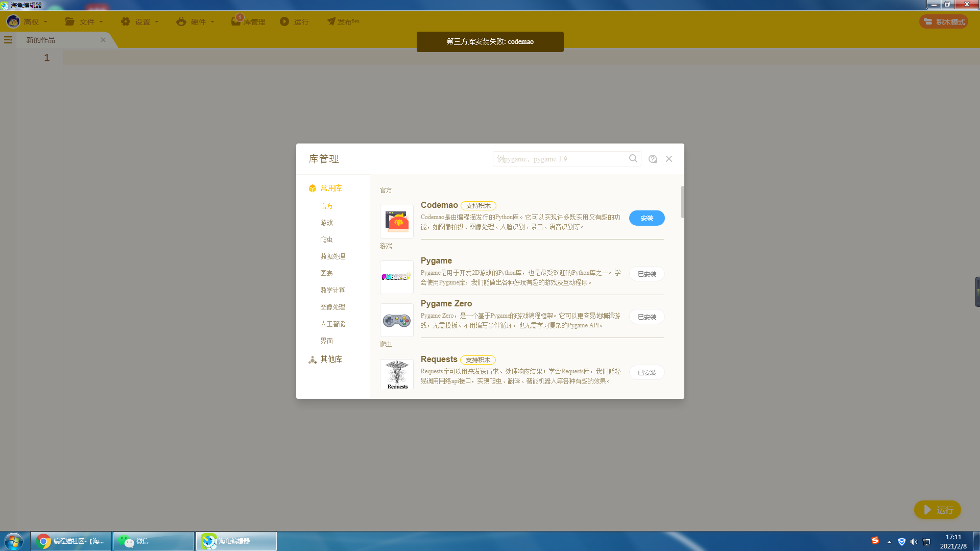Click the Codemao library icon
980x551 pixels.
tap(397, 222)
